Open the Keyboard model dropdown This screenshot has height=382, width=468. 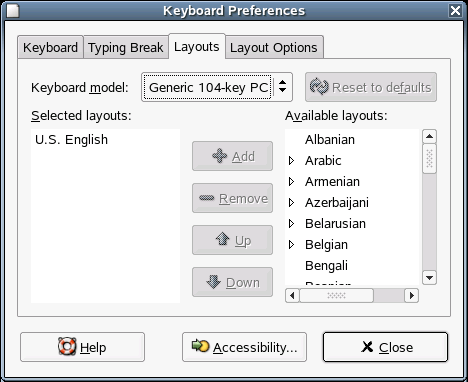pos(217,87)
